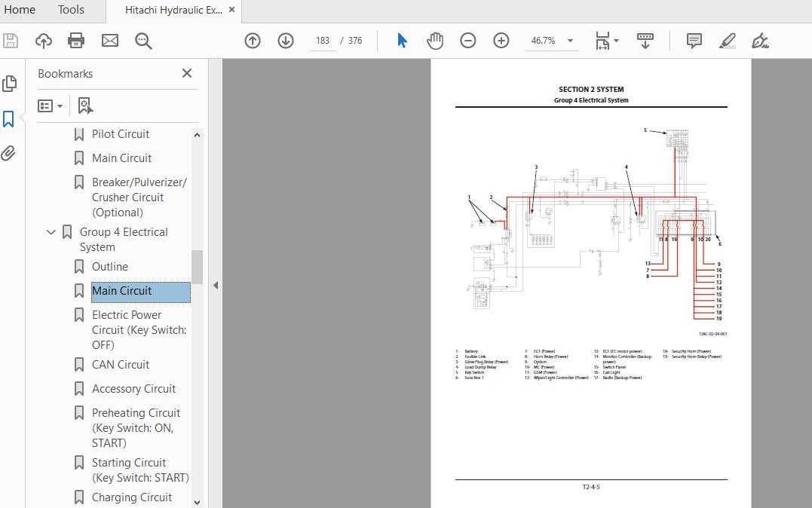The height and width of the screenshot is (508, 812).
Task: Collapse Group 4 Electrical System bookmark
Action: (x=51, y=232)
